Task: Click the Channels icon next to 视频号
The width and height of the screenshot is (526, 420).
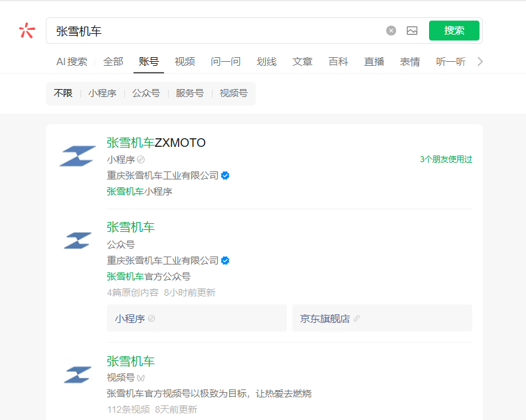Action: pyautogui.click(x=141, y=378)
